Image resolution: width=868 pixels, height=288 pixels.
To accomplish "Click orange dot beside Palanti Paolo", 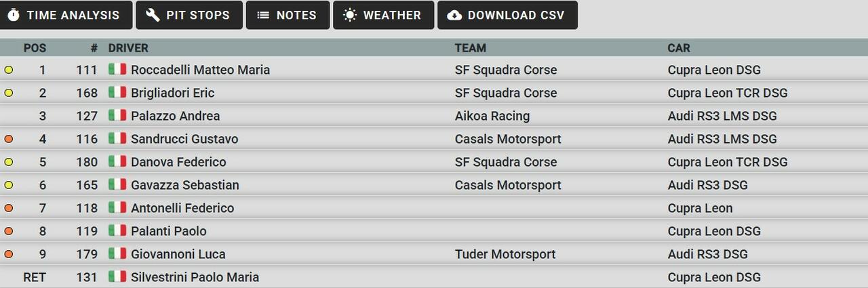I will (9, 231).
